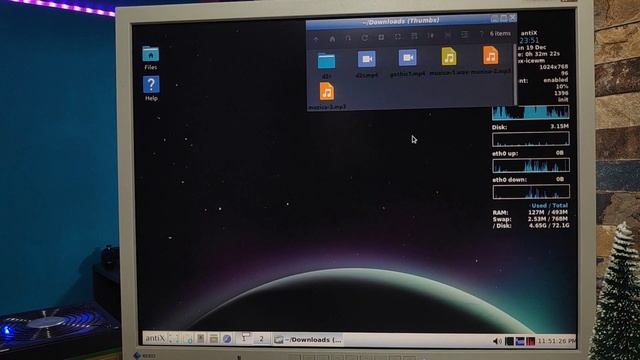Toggle hidden files in file manager toolbar
This screenshot has height=360, width=640.
pyautogui.click(x=448, y=36)
